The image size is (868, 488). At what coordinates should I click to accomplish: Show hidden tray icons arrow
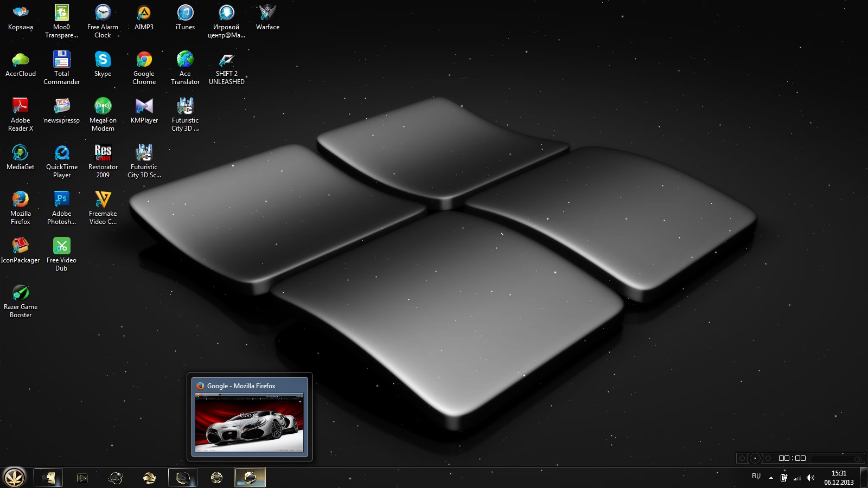point(771,478)
